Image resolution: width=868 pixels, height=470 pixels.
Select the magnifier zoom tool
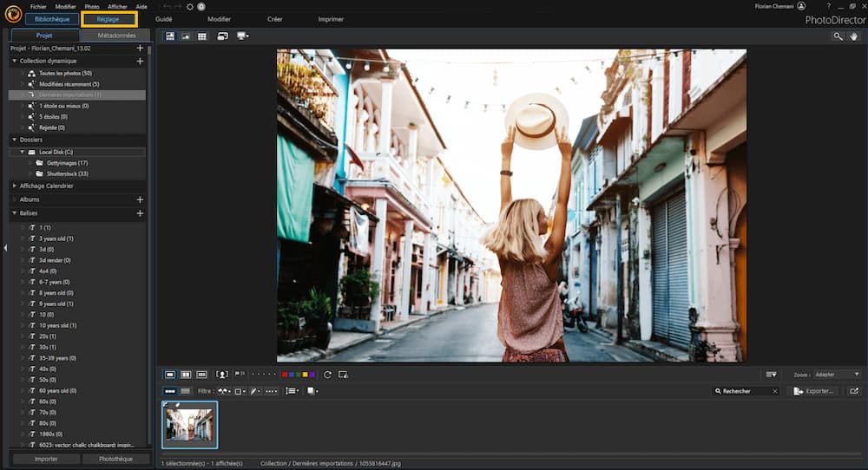click(x=838, y=36)
